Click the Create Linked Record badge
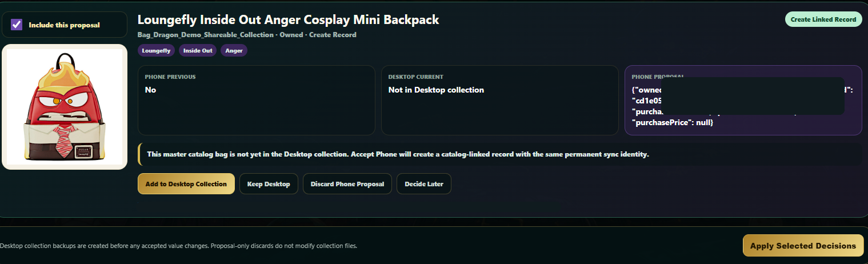The height and width of the screenshot is (264, 868). click(823, 19)
